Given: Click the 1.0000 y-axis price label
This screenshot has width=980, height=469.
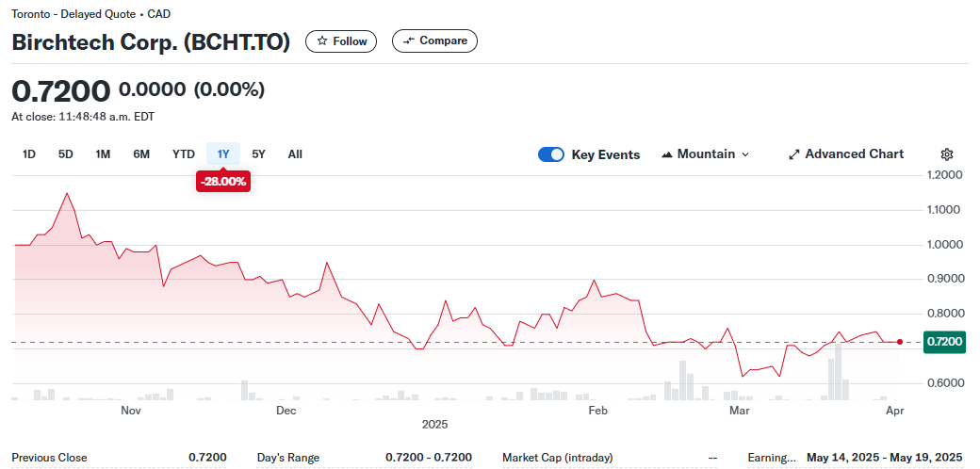Looking at the screenshot, I should pyautogui.click(x=945, y=245).
